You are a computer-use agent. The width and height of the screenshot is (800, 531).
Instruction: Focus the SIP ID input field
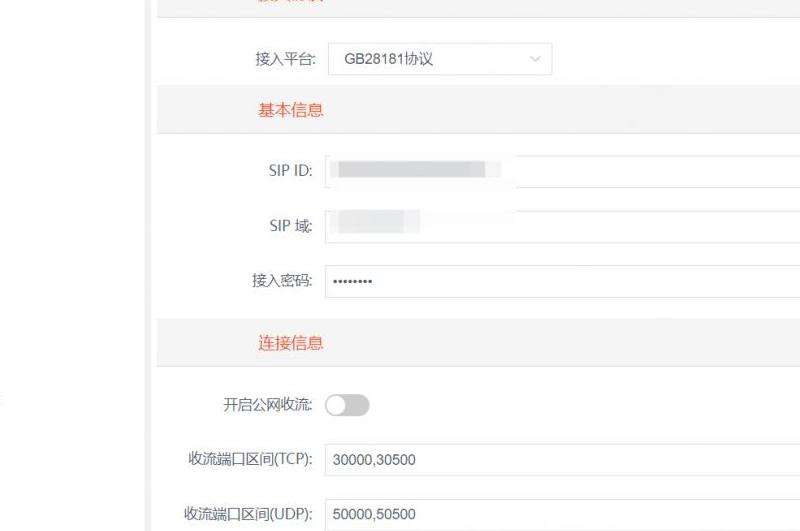(x=562, y=171)
